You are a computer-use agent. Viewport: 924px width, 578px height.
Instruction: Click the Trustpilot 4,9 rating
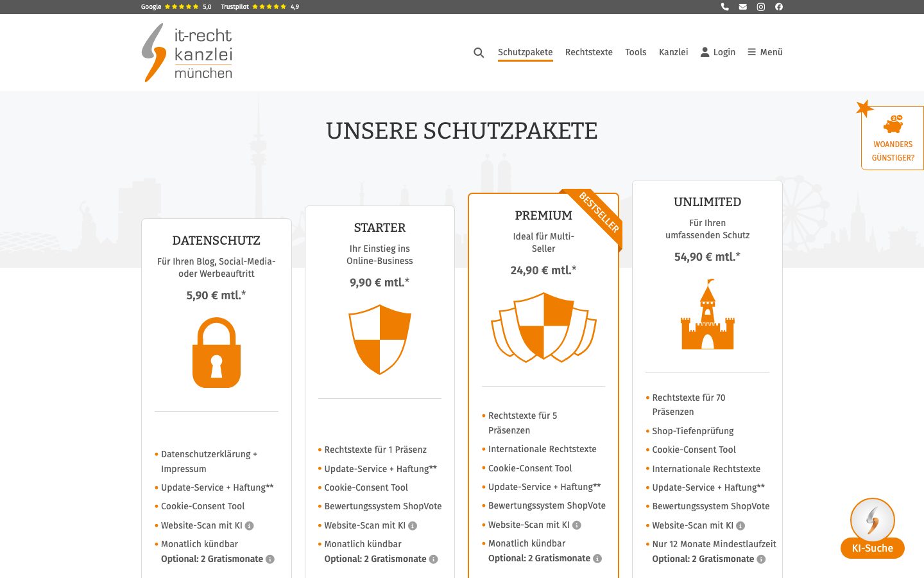pyautogui.click(x=260, y=7)
